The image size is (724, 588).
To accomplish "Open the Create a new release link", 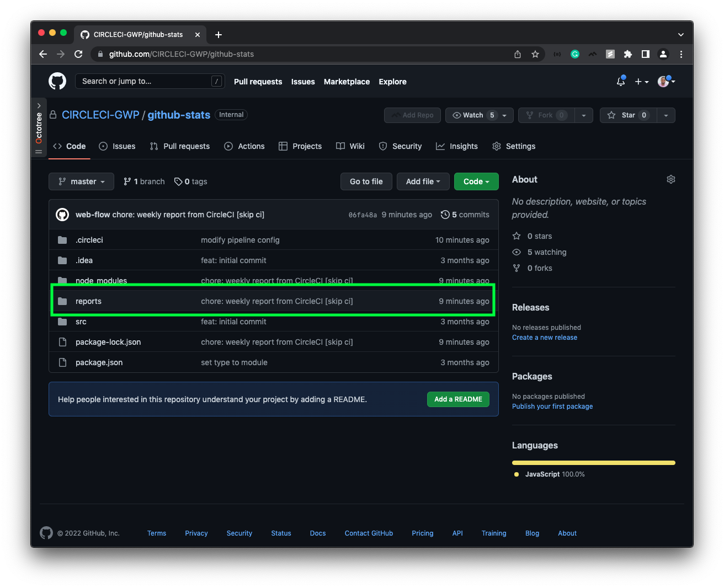I will coord(544,337).
